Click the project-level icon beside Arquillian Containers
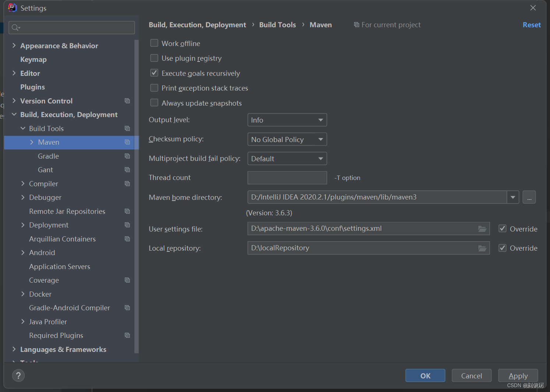550x392 pixels. tap(127, 239)
